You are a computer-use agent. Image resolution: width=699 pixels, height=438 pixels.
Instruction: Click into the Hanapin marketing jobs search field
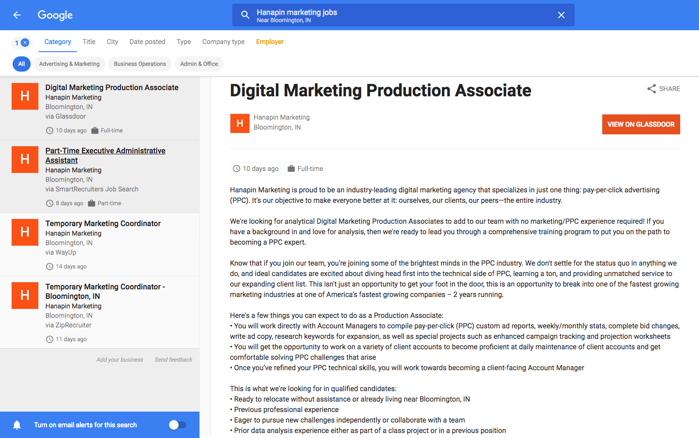tap(403, 15)
